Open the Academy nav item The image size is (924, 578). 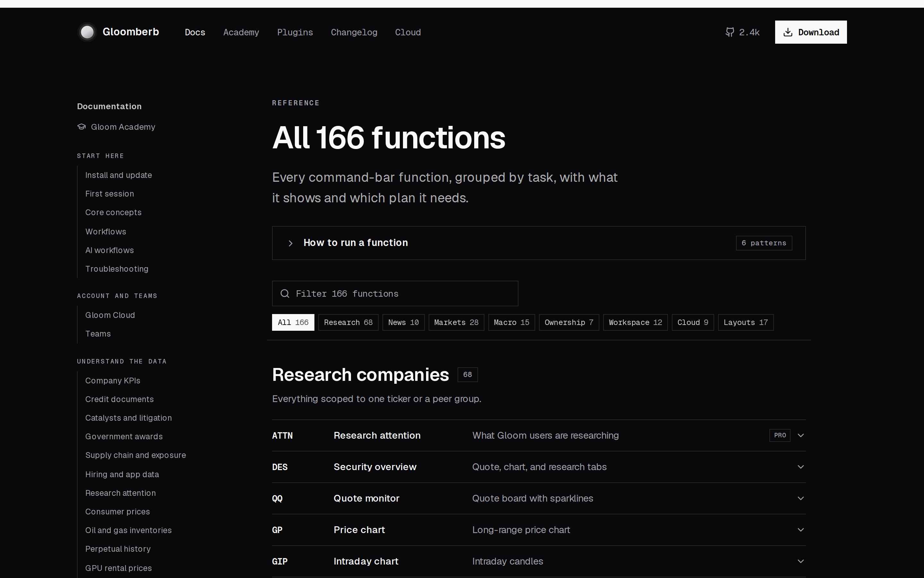click(x=241, y=32)
